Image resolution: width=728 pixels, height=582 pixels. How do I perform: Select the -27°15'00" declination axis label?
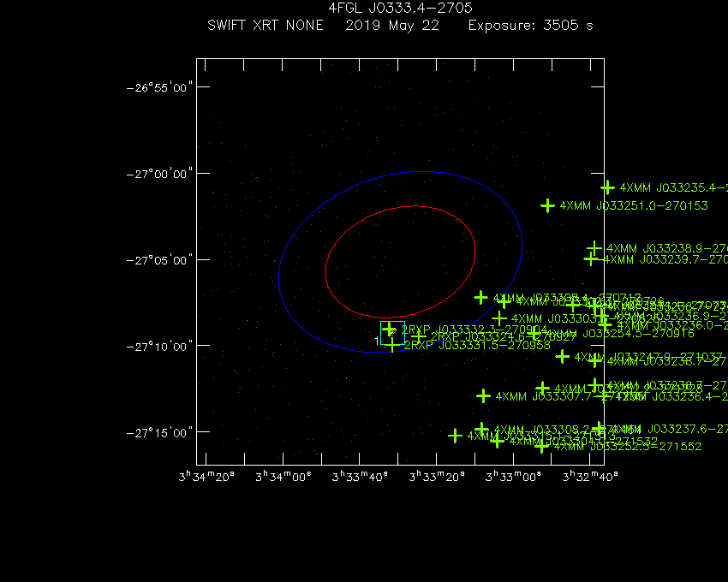tap(159, 432)
